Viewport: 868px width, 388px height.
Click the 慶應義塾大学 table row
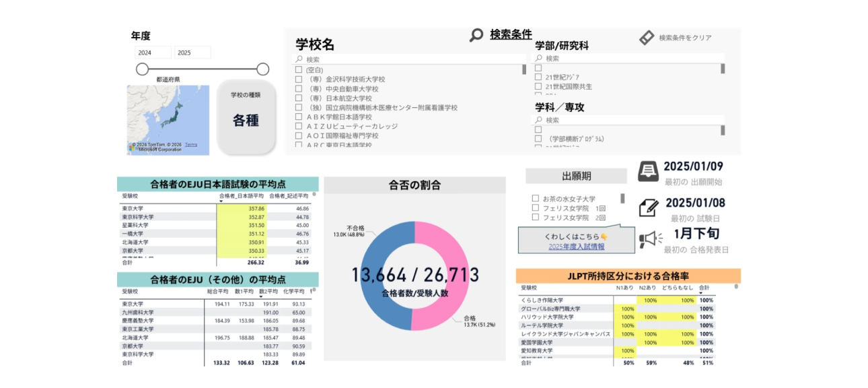coord(215,321)
